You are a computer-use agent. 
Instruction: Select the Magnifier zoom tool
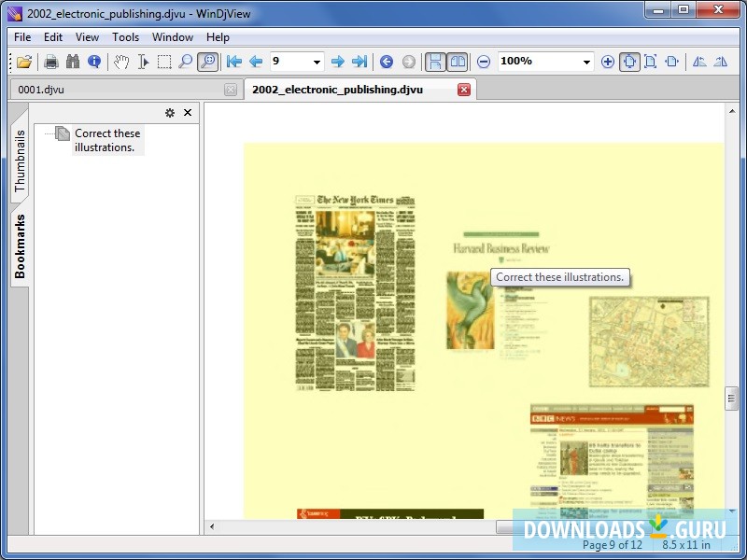[187, 61]
